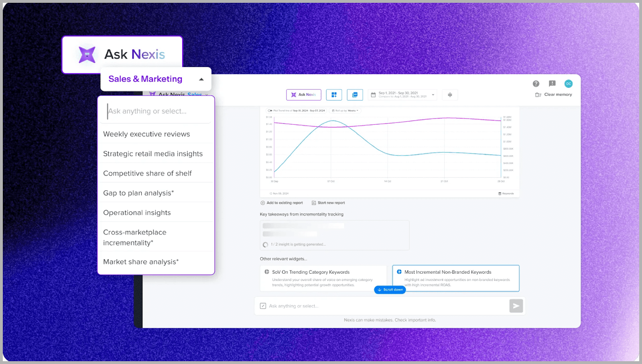Open the OC user avatar menu
This screenshot has width=642, height=364.
pyautogui.click(x=568, y=83)
